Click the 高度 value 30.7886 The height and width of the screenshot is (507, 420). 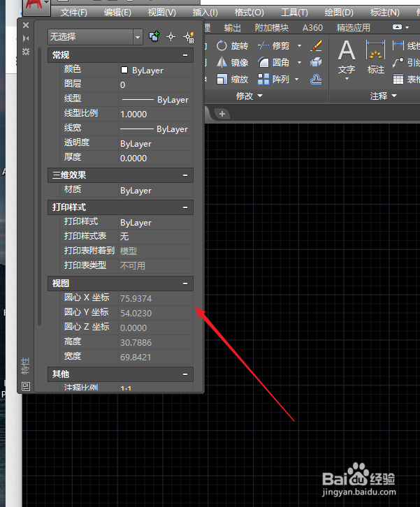coord(156,342)
